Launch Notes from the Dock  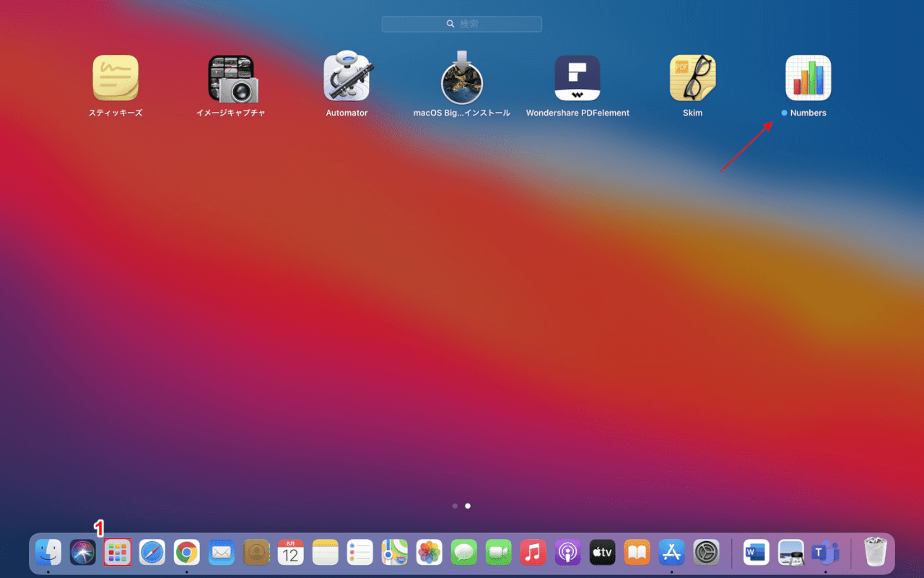[326, 553]
